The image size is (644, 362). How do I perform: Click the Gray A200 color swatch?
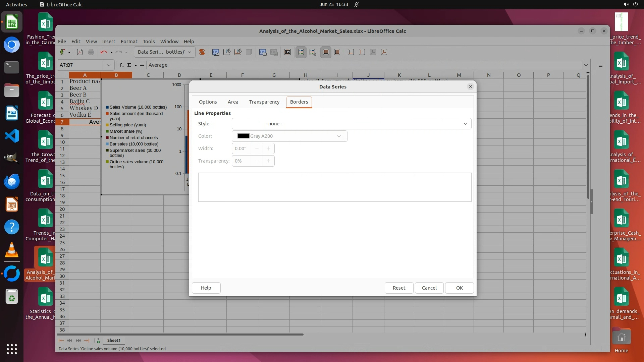point(243,136)
